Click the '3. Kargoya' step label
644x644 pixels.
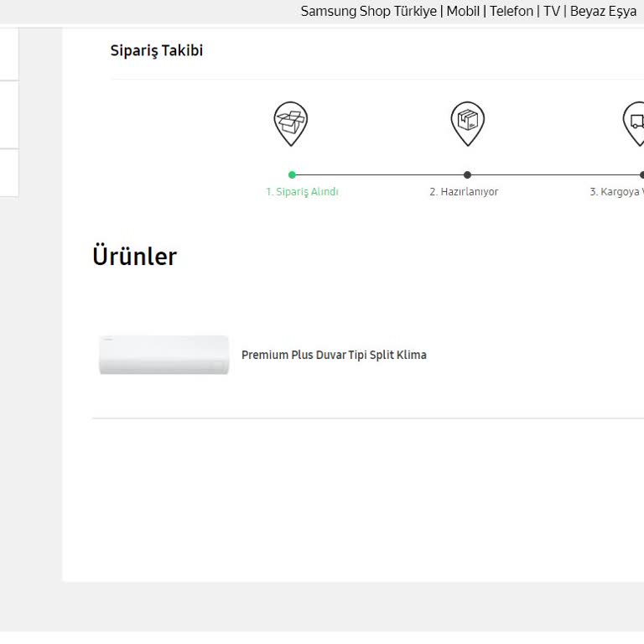[x=616, y=192]
